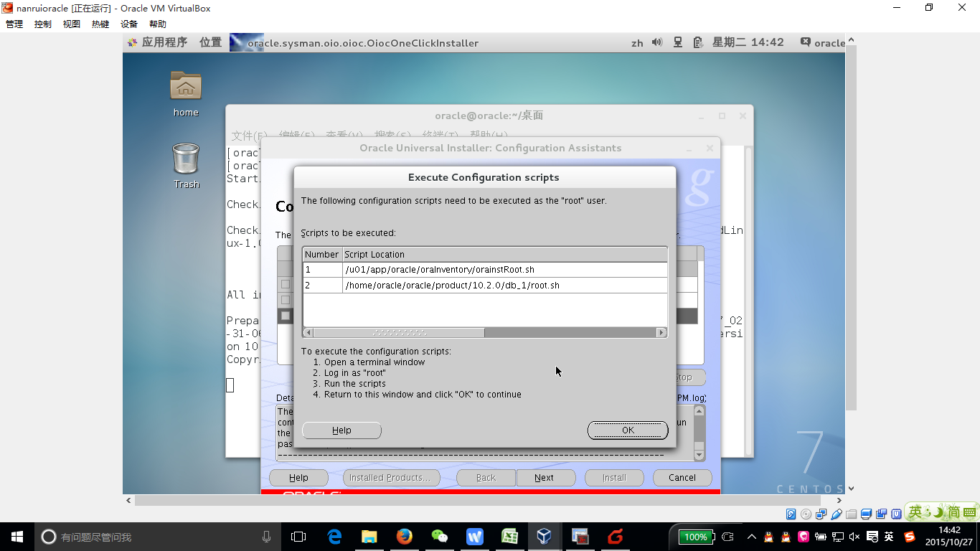The image size is (980, 551).
Task: Click Help in Execute Configuration scripts dialog
Action: tap(341, 430)
